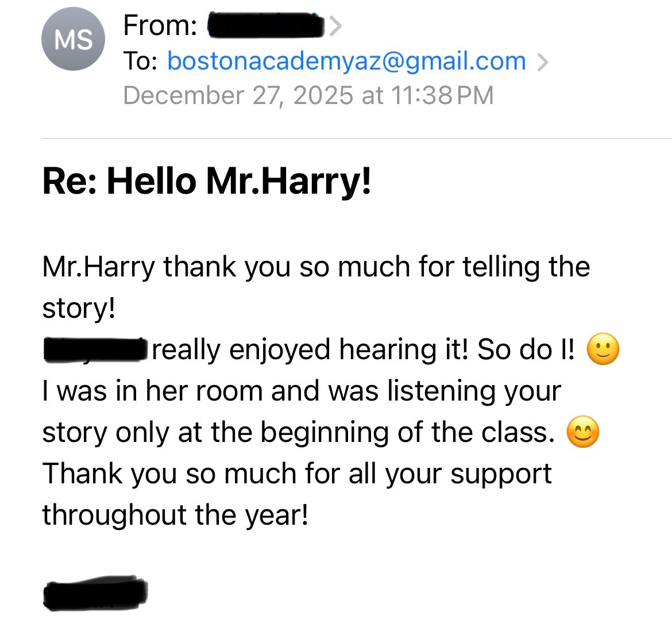Select the "Re: Hello Mr.Harry!" subject line
Image resolution: width=672 pixels, height=627 pixels.
point(207,180)
